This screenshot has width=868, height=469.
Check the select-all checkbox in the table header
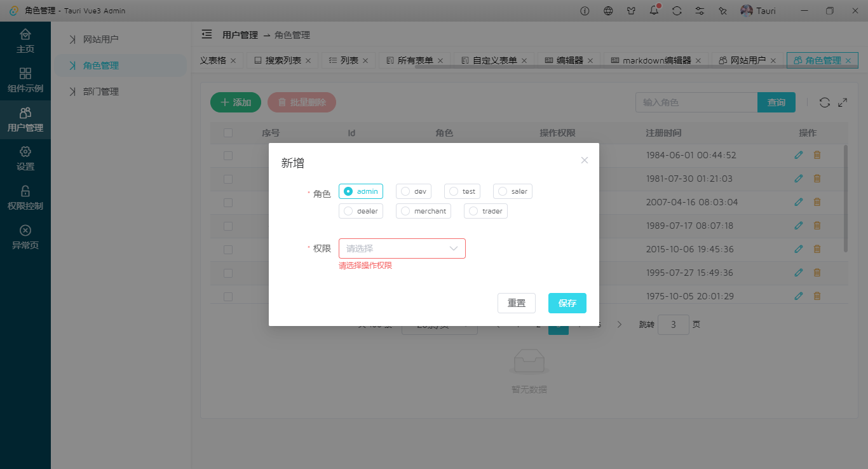[228, 133]
